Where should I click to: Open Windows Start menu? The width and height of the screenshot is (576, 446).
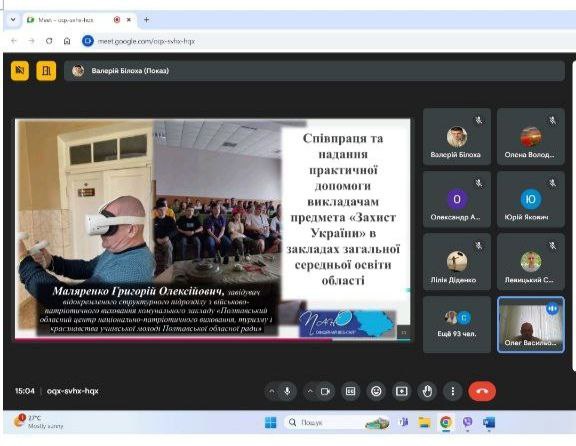click(271, 422)
